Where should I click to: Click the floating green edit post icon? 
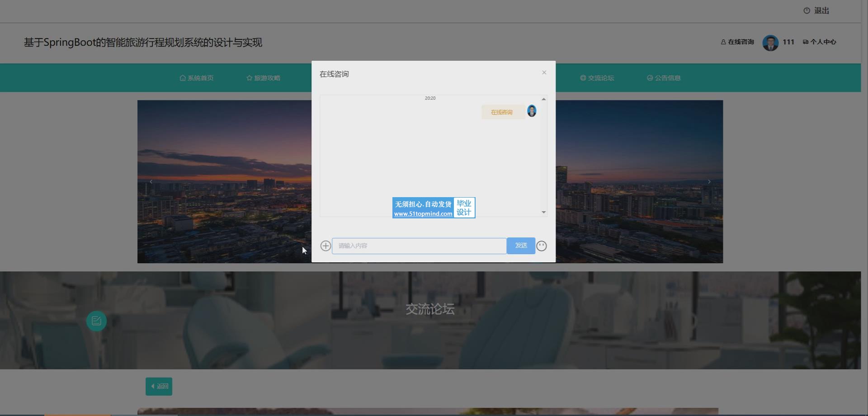(x=96, y=321)
